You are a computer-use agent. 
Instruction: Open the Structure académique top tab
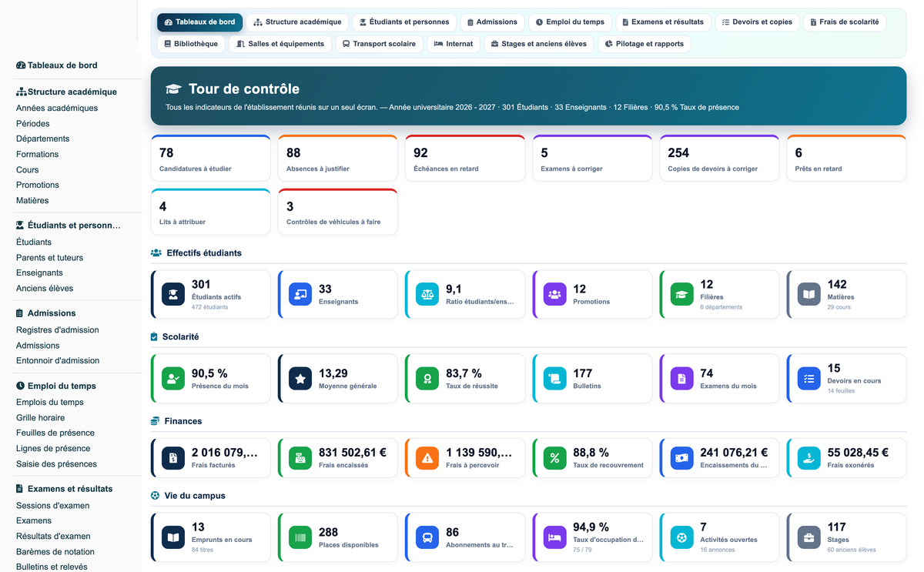297,22
